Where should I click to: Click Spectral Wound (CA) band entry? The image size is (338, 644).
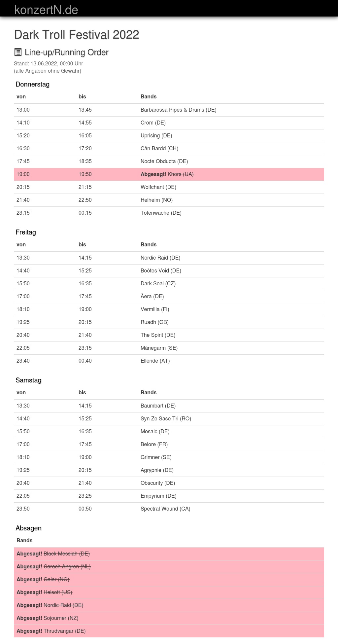[165, 509]
